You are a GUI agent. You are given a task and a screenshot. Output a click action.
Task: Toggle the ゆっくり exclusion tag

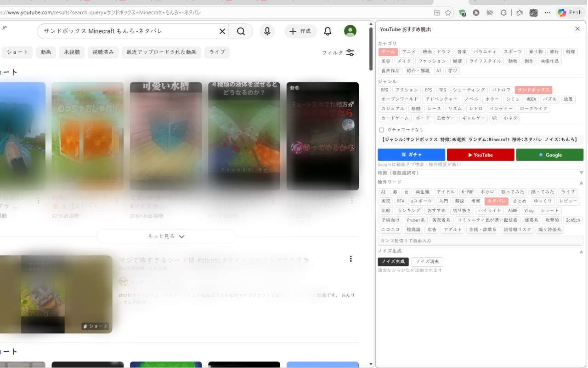click(543, 201)
